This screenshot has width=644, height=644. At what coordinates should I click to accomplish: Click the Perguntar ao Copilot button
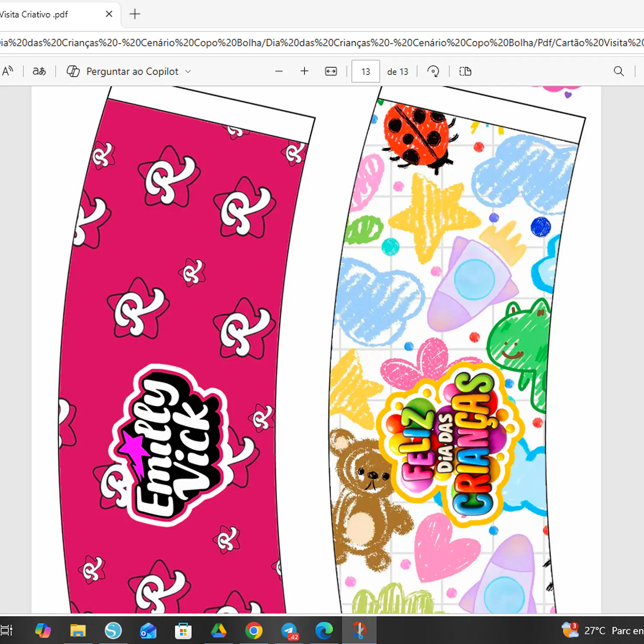pyautogui.click(x=129, y=71)
